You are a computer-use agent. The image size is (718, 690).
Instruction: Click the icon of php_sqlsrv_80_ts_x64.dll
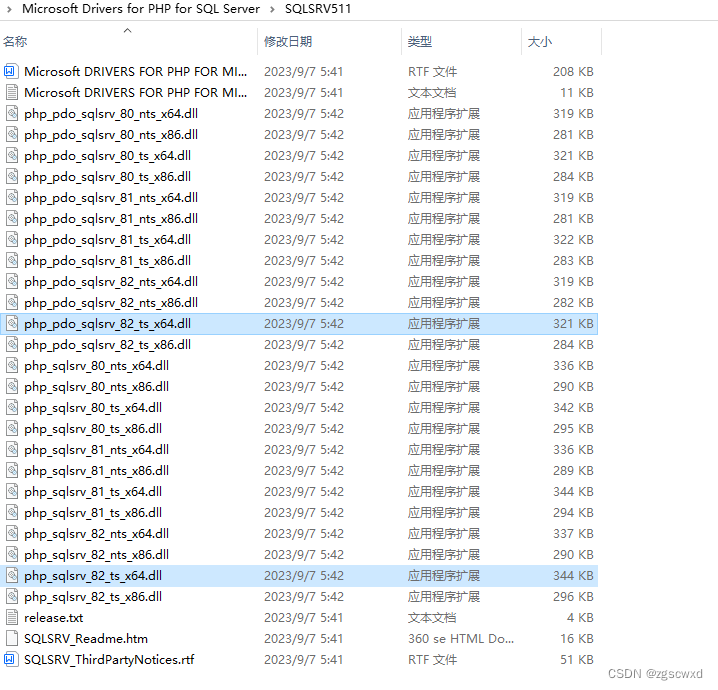tap(12, 408)
